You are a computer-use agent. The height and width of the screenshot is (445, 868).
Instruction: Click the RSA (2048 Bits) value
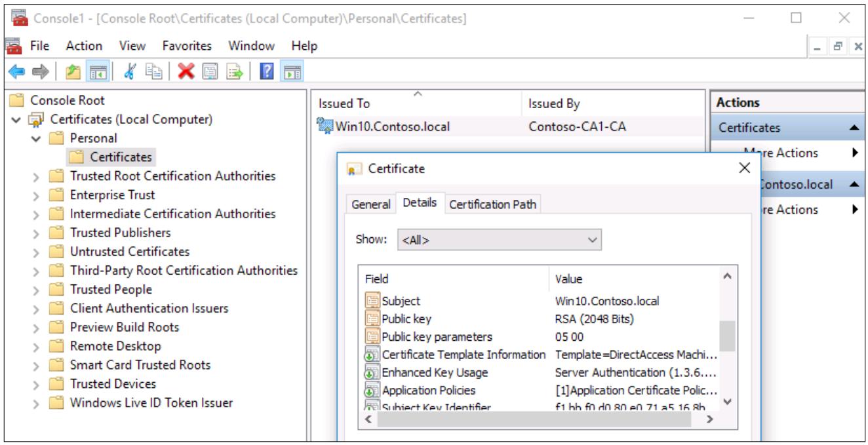click(595, 319)
